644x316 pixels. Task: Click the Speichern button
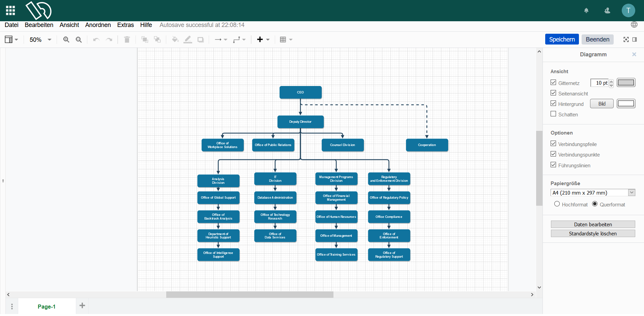coord(562,39)
